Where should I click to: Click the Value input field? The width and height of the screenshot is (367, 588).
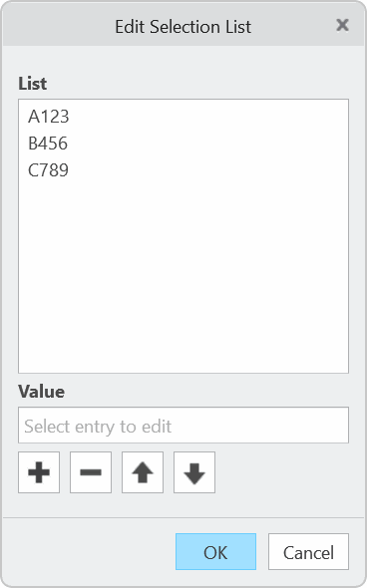[x=183, y=425]
